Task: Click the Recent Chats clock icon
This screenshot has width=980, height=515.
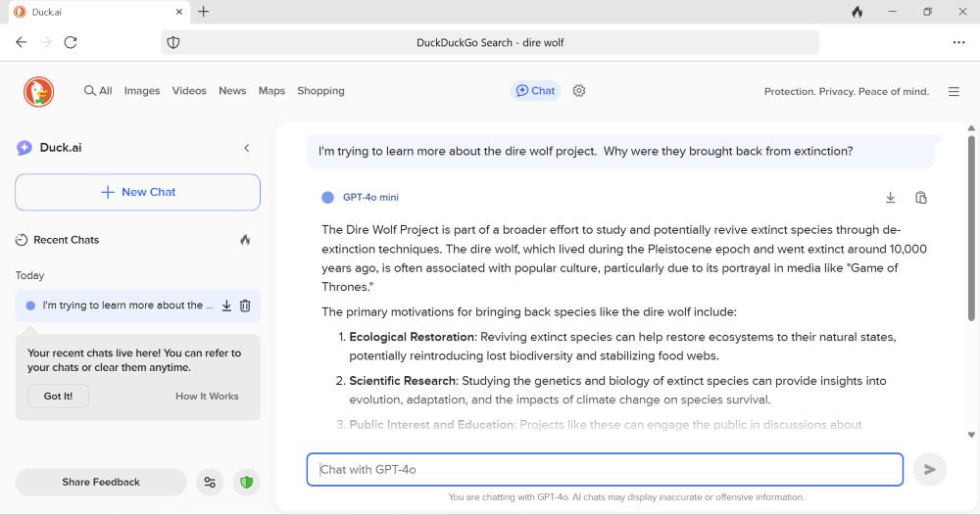Action: point(22,240)
